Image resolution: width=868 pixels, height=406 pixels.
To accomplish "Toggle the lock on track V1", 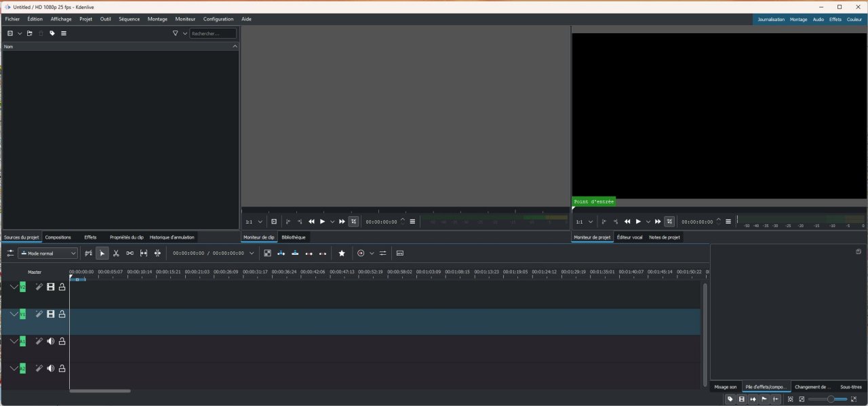I will pos(62,314).
